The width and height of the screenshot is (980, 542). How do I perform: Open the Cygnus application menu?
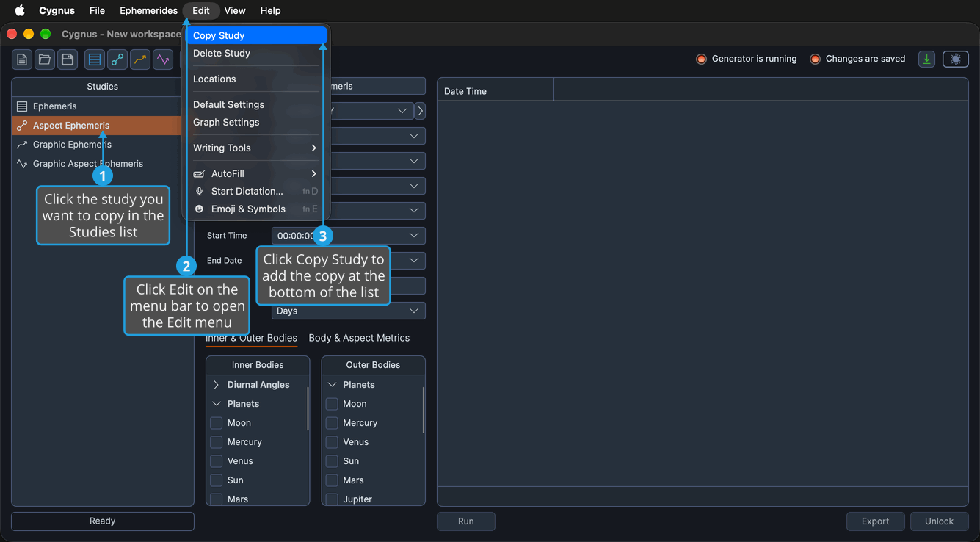click(57, 10)
